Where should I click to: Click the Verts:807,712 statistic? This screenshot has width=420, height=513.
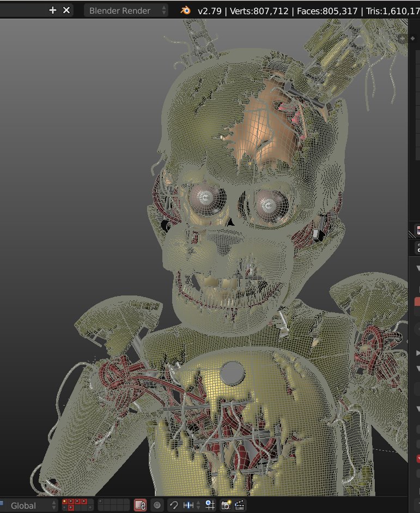click(x=259, y=11)
